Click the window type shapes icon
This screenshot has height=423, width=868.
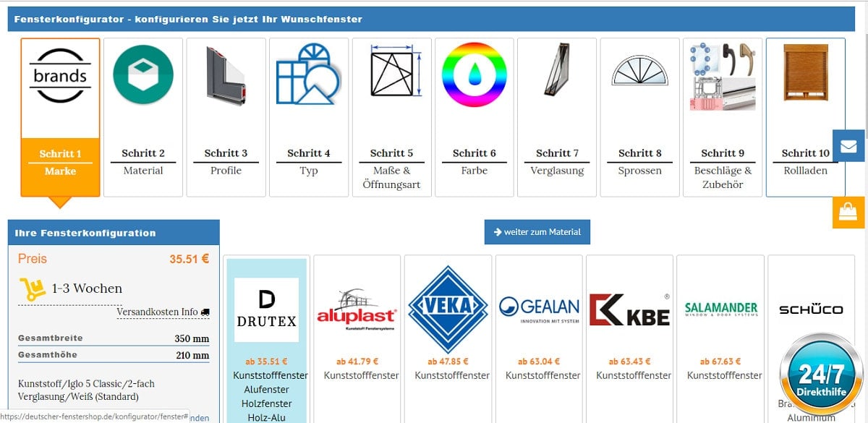point(308,74)
